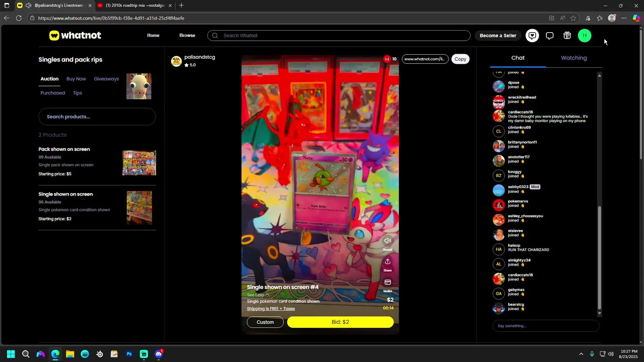This screenshot has height=362, width=644.
Task: Add page to favorites star icon
Action: [573, 18]
